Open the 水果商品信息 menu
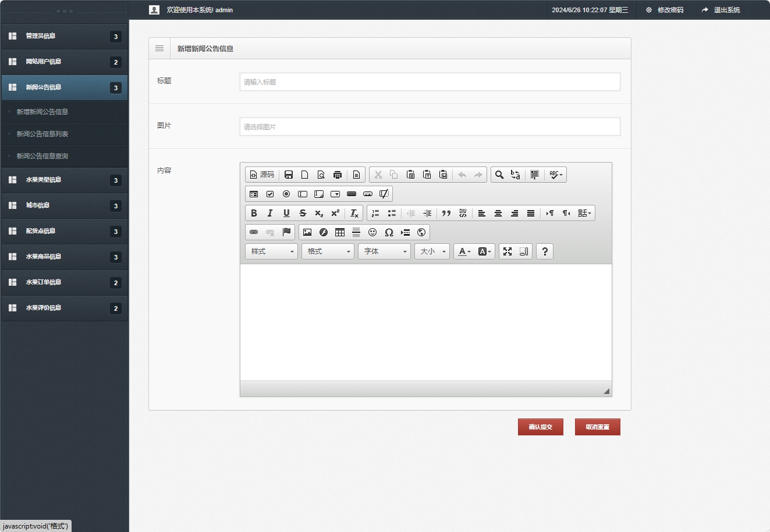Viewport: 770px width, 532px height. pos(64,257)
